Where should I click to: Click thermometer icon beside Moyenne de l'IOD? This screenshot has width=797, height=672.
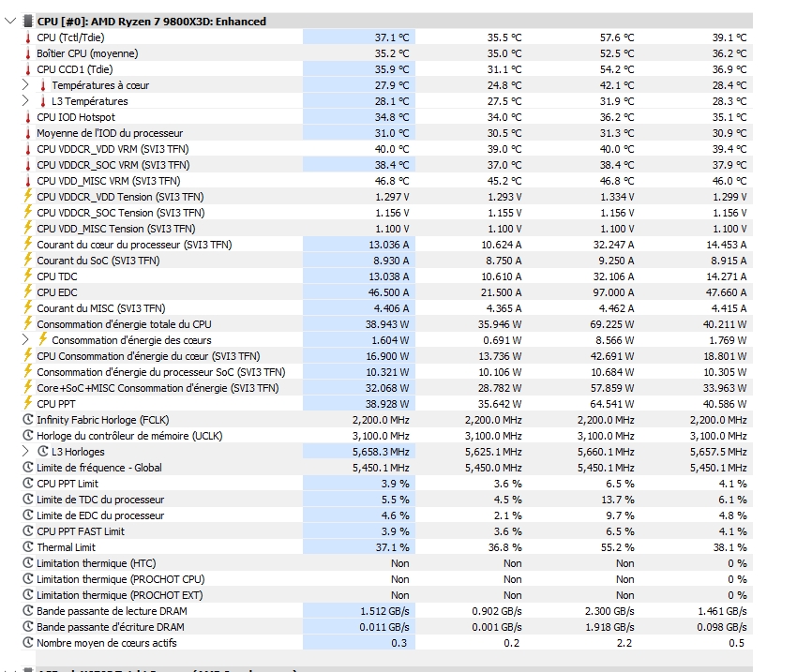(x=28, y=133)
